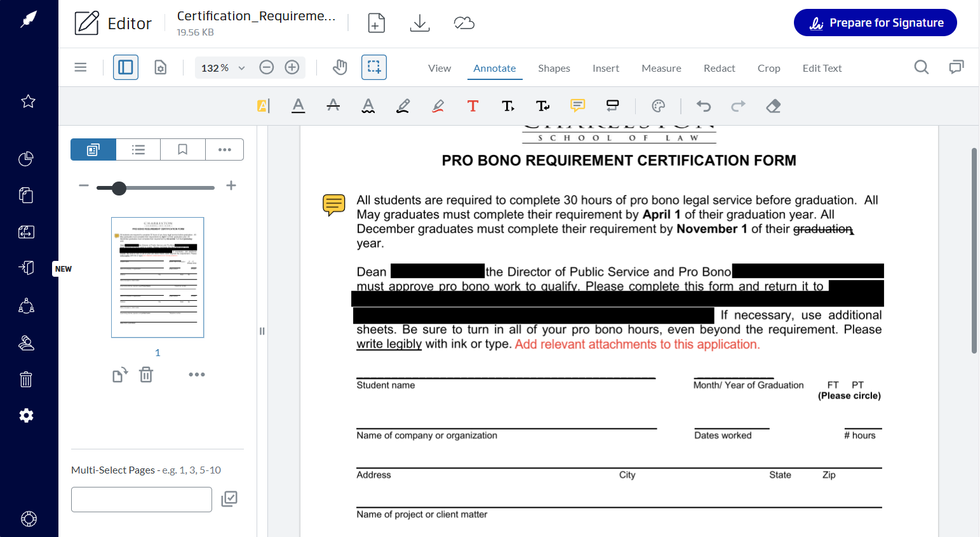Open the hamburger menu
The height and width of the screenshot is (537, 980).
(81, 67)
